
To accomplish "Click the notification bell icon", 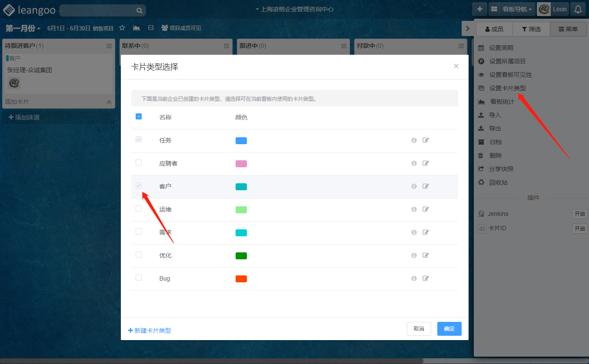I will coord(578,9).
